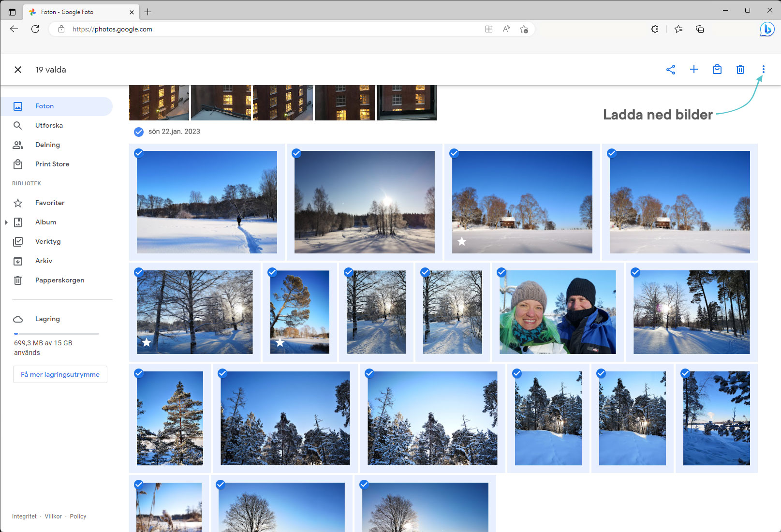Image resolution: width=781 pixels, height=532 pixels.
Task: Open the browser tab actions menu
Action: coord(12,12)
